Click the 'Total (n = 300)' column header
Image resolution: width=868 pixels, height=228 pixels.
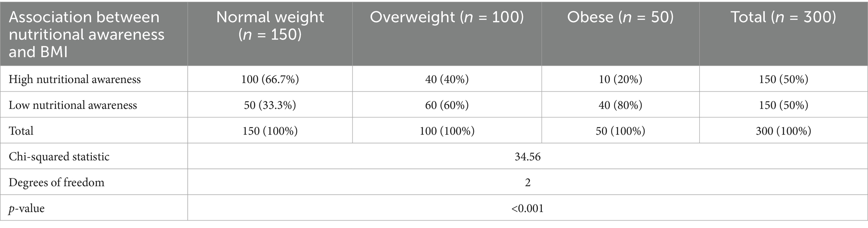click(783, 17)
